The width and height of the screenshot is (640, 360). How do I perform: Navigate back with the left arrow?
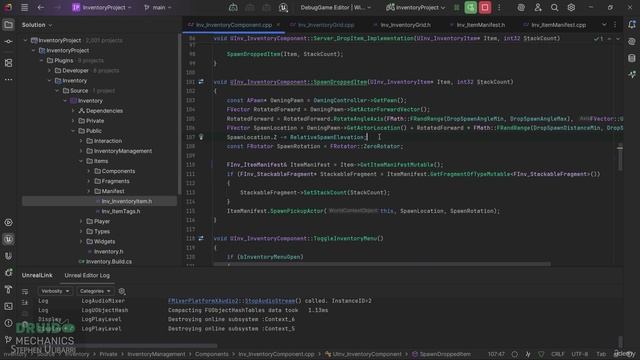41,7
